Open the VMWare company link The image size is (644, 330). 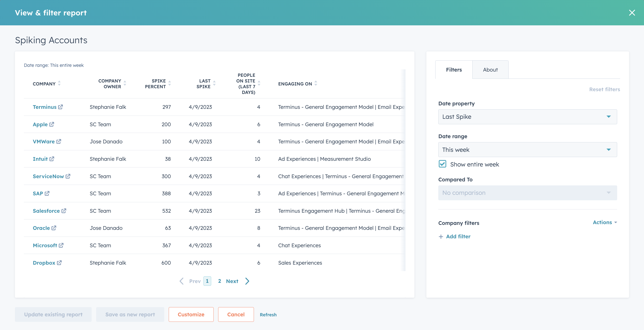pos(43,141)
